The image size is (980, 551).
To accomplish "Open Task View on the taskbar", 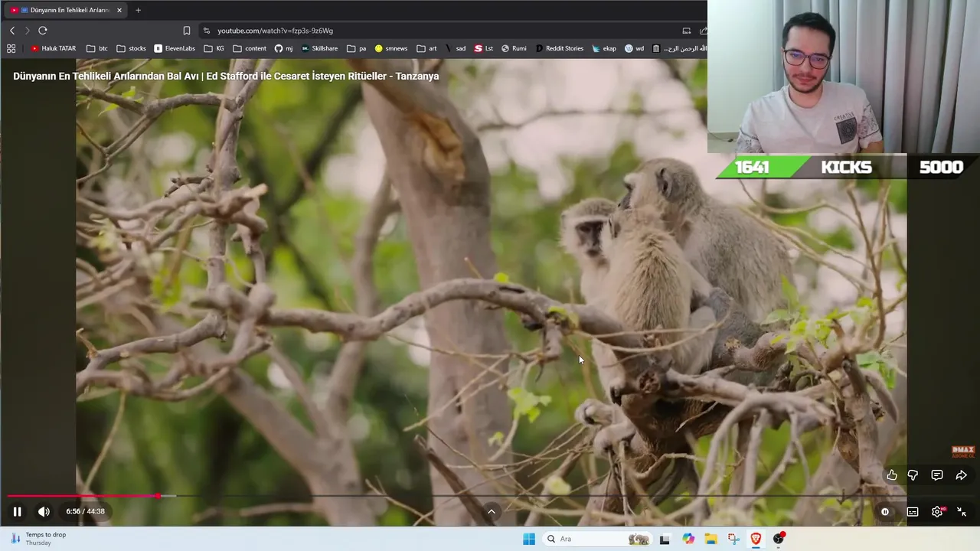I will click(x=665, y=539).
